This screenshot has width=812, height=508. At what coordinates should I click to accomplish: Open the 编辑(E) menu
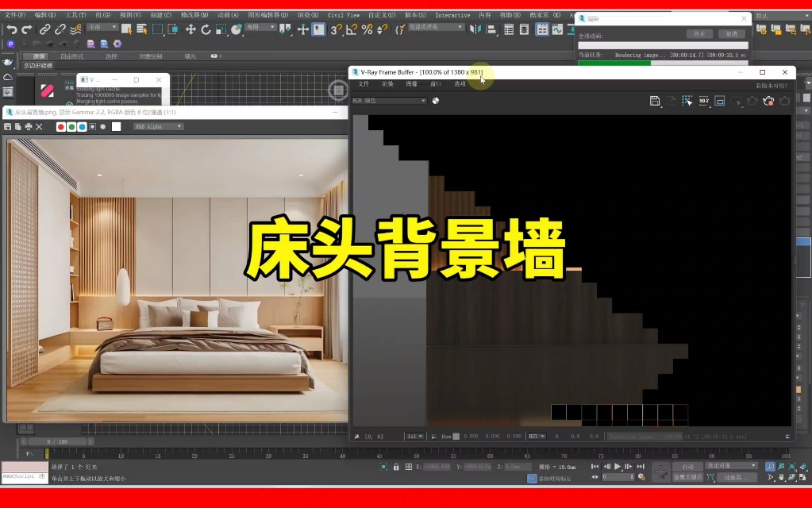tap(45, 15)
